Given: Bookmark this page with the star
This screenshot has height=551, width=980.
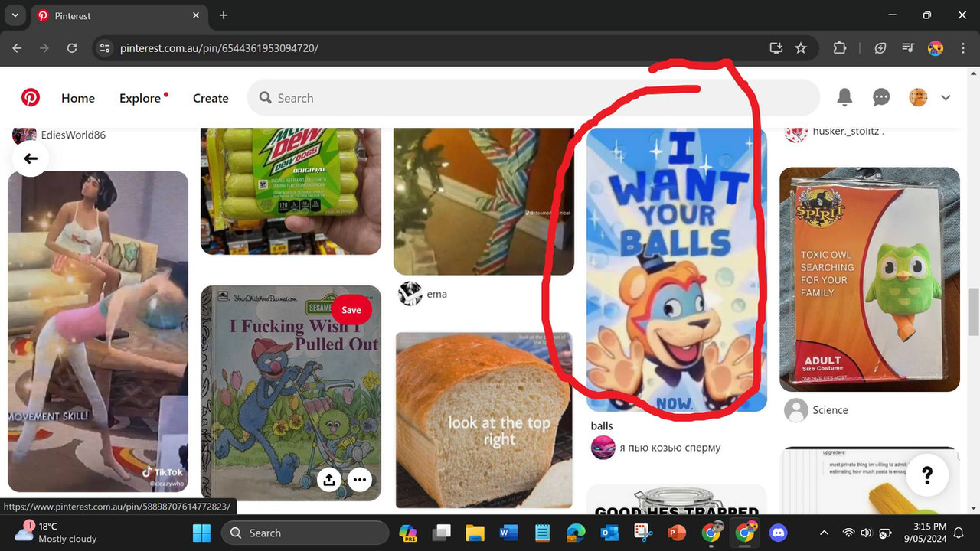Looking at the screenshot, I should coord(801,47).
